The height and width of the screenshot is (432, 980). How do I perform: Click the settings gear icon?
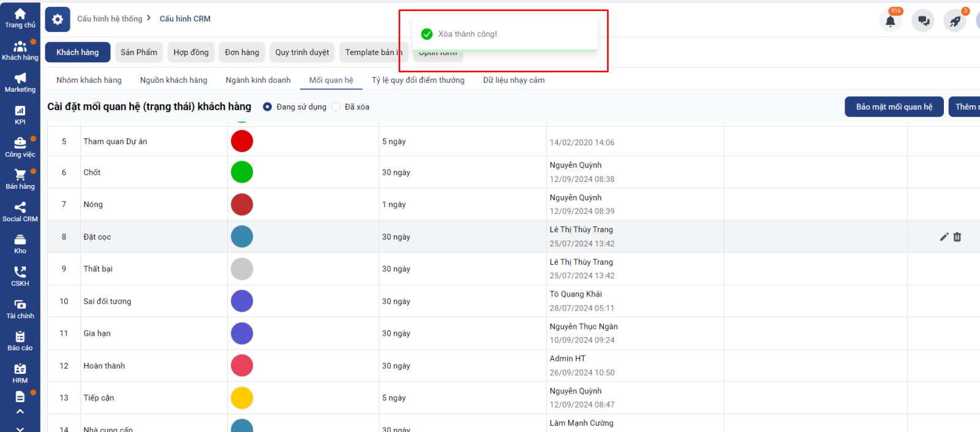tap(58, 20)
